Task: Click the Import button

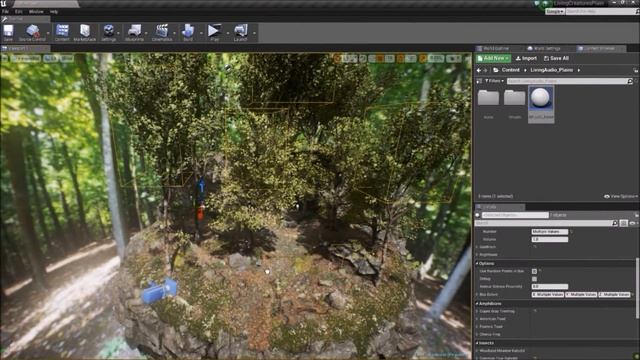Action: 526,59
